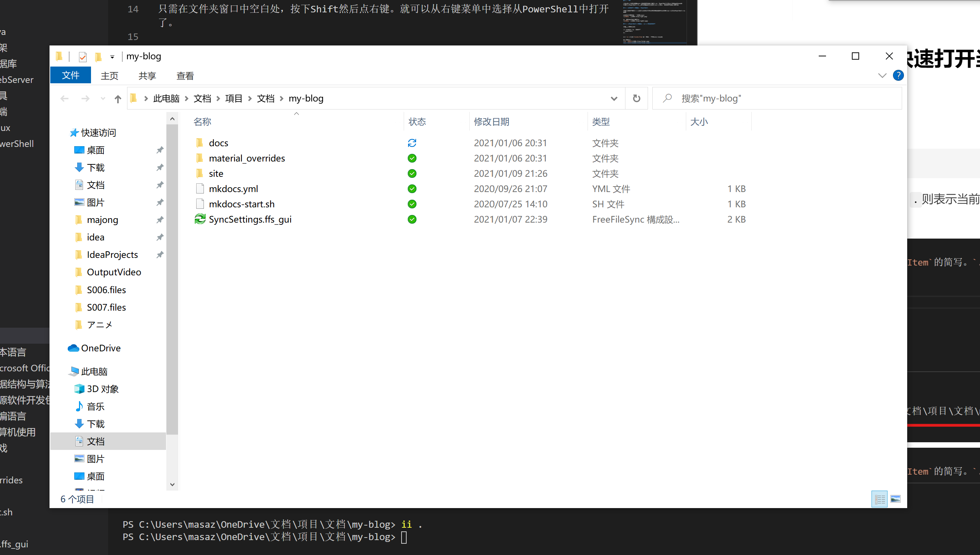Switch to the 查看 ribbon tab

coord(185,76)
